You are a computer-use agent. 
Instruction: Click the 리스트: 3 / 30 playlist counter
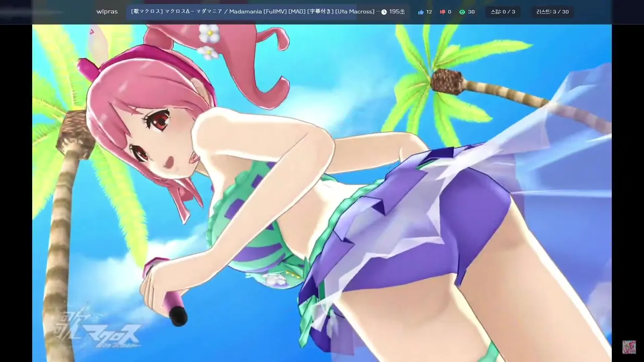coord(552,12)
